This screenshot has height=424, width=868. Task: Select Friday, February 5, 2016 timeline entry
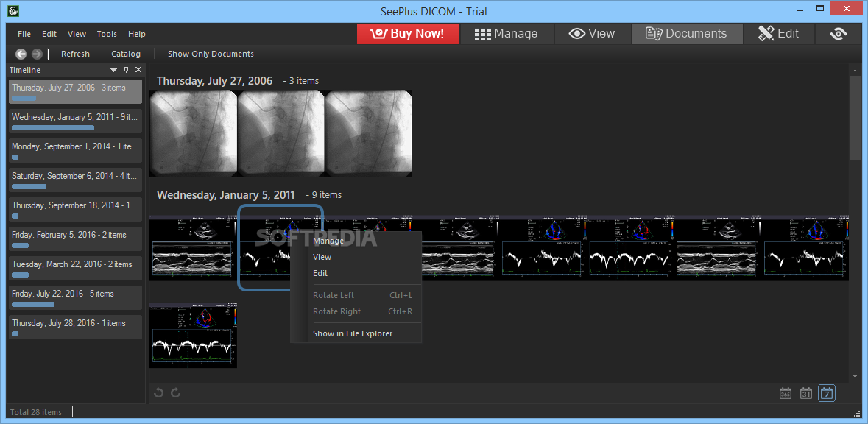point(75,239)
